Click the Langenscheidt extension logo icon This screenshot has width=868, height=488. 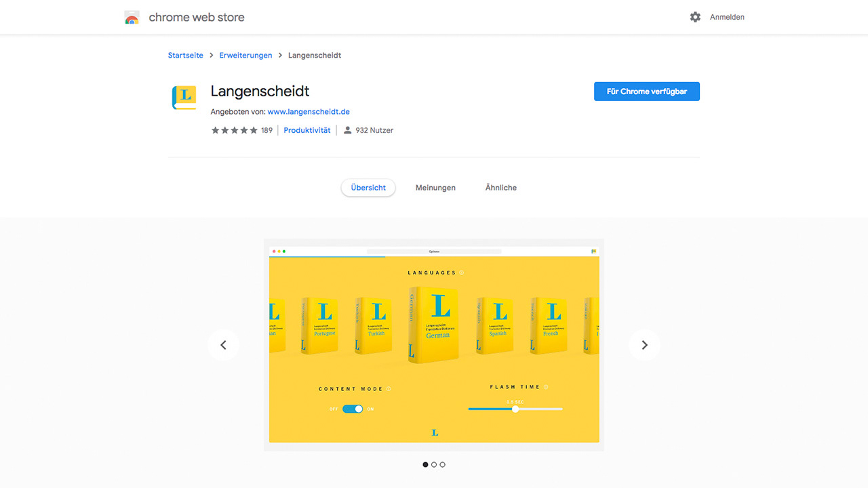pyautogui.click(x=184, y=98)
